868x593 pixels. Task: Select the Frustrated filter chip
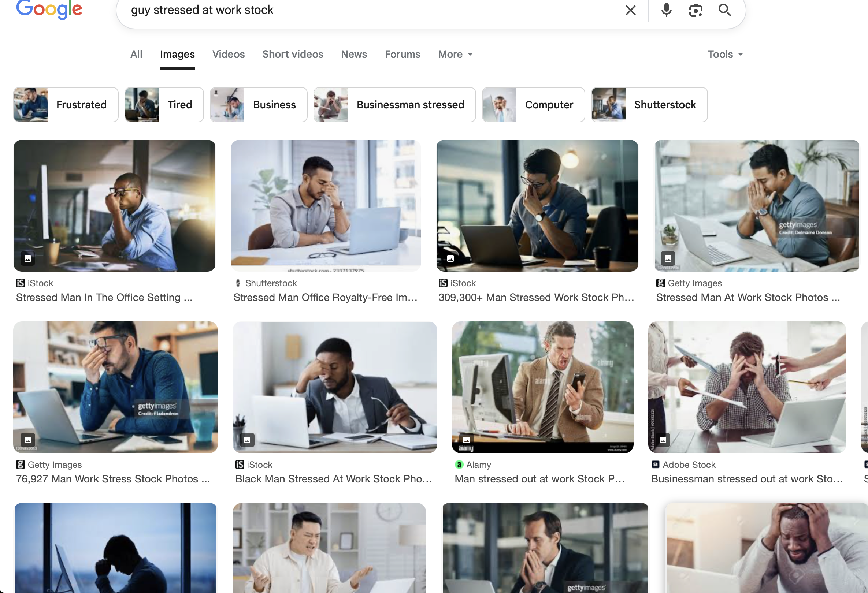pos(66,105)
